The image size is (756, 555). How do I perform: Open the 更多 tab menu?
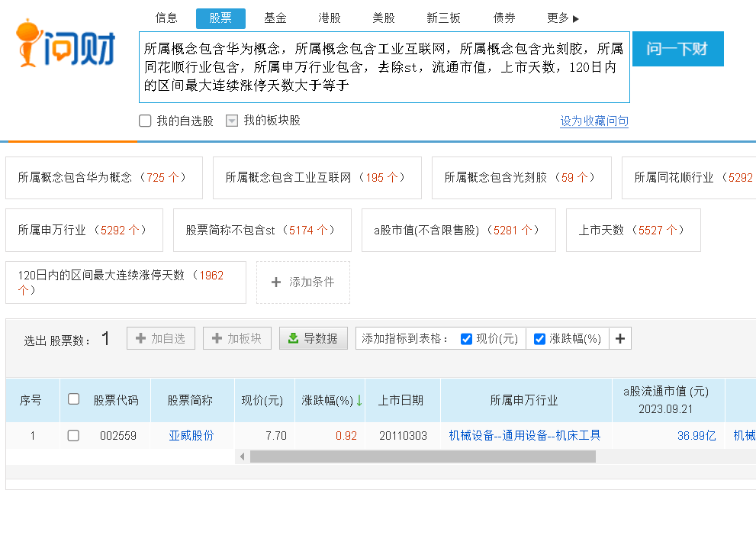563,18
